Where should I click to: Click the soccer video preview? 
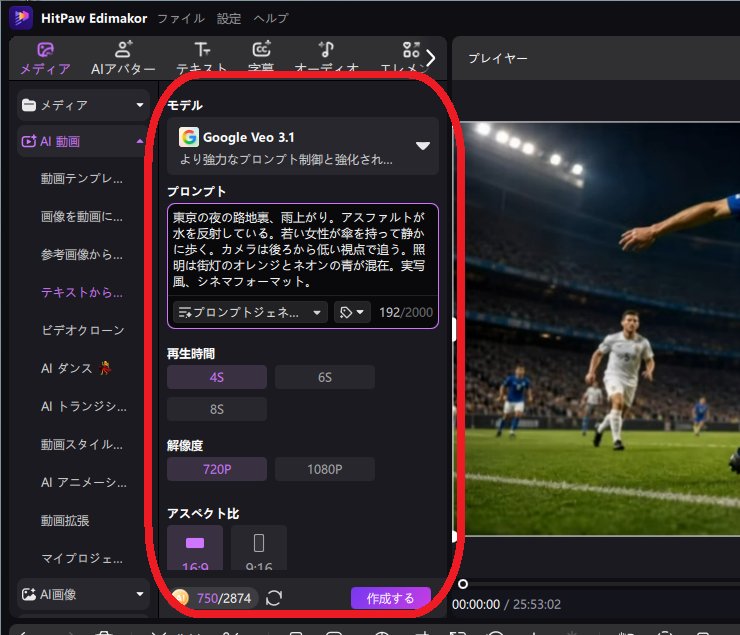[597, 329]
